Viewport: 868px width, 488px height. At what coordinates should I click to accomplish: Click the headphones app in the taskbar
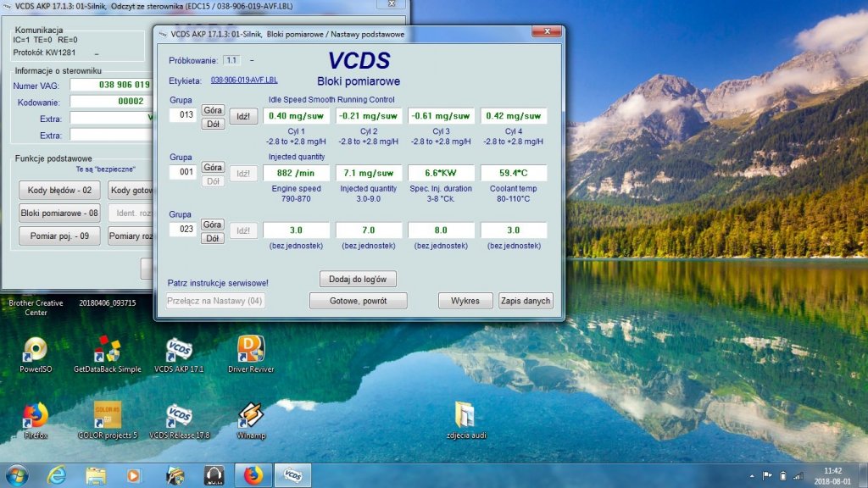pyautogui.click(x=214, y=475)
